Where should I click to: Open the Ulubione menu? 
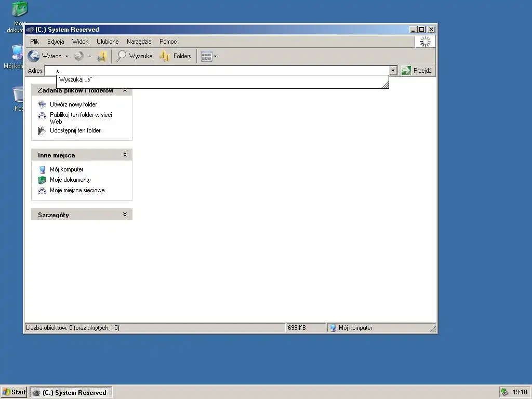pos(108,42)
